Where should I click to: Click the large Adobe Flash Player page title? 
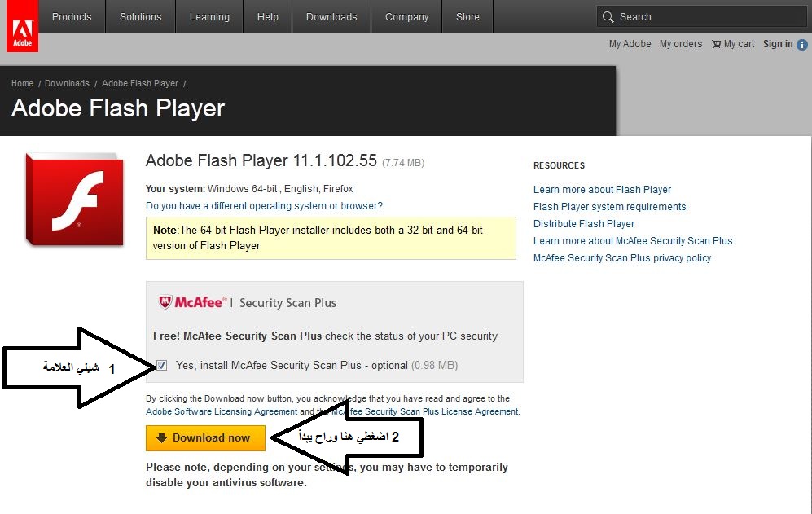pos(118,108)
